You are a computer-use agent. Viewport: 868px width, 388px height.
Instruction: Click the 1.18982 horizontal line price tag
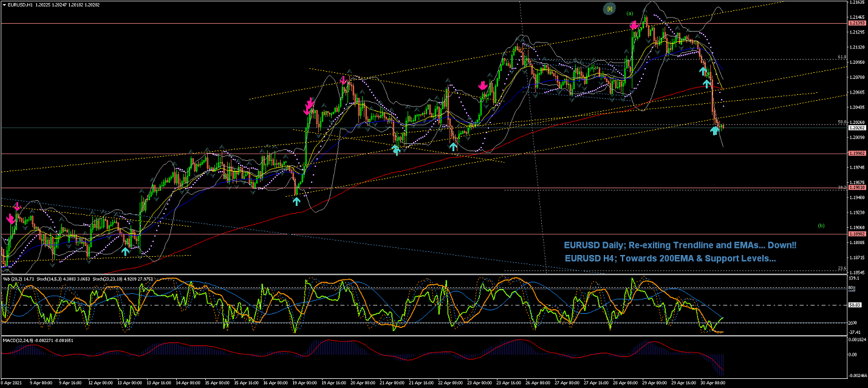coord(857,234)
